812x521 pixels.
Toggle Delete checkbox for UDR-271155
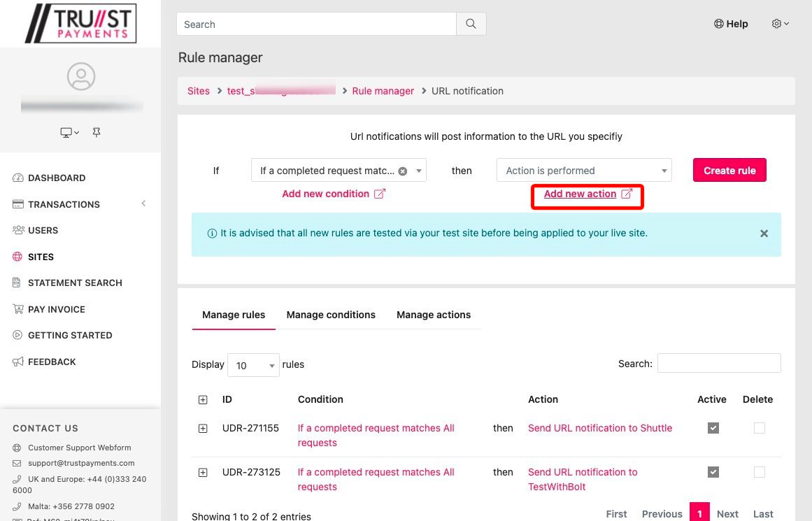pos(759,428)
